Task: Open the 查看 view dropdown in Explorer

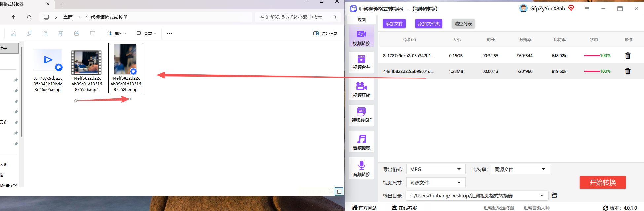Action: (146, 33)
